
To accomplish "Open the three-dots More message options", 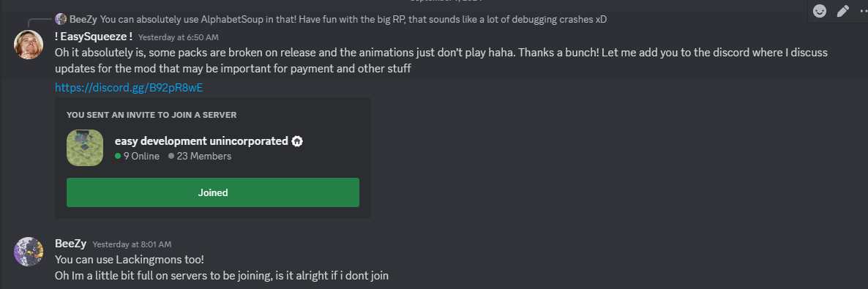I will click(x=862, y=11).
